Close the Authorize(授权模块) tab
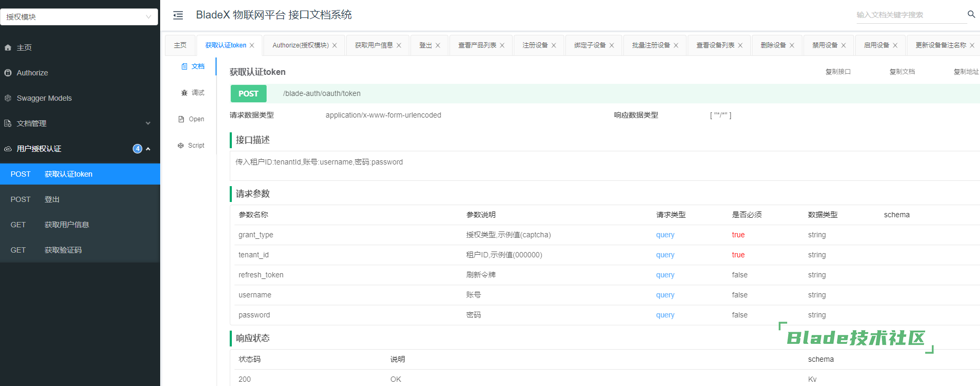The width and height of the screenshot is (980, 386). [335, 45]
